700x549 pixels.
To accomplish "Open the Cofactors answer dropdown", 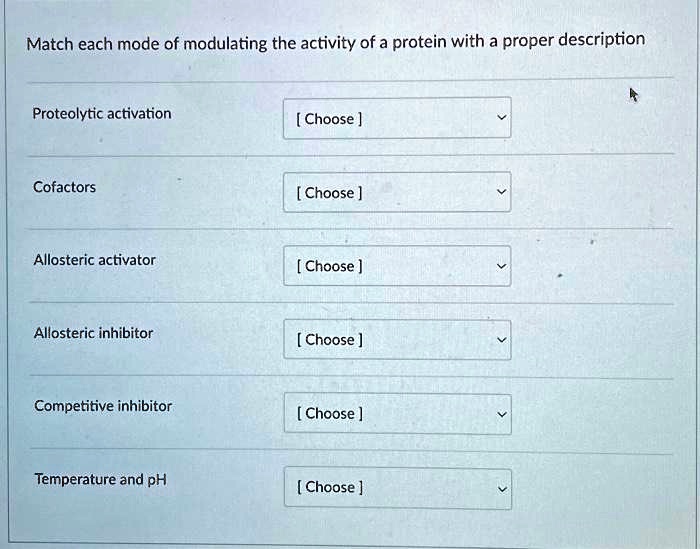I will pos(397,192).
